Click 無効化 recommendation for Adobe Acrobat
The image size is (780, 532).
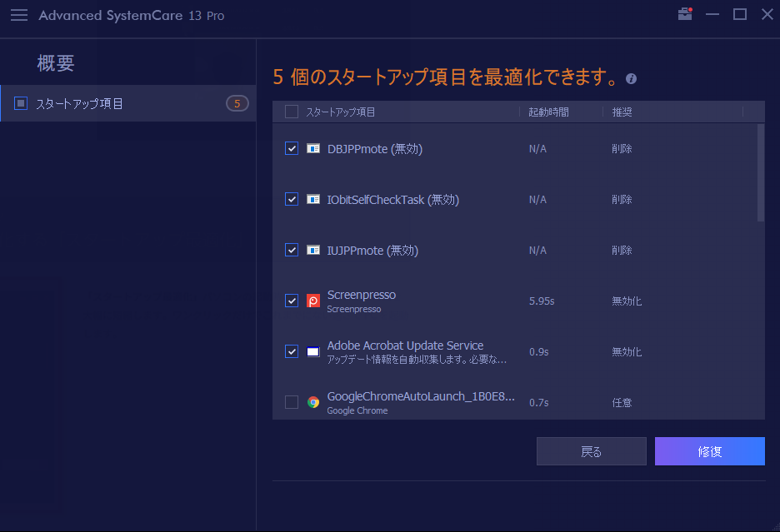click(627, 351)
